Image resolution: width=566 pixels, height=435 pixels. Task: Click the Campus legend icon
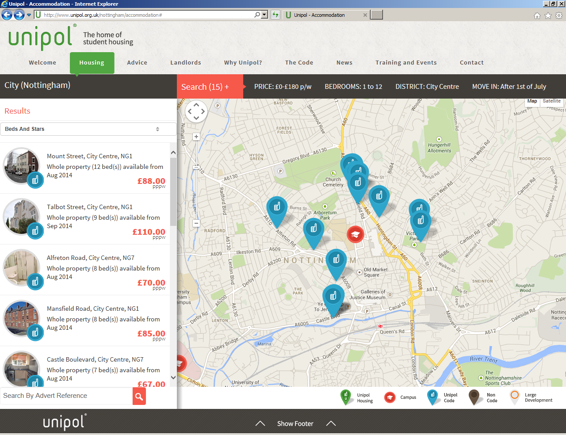(389, 397)
